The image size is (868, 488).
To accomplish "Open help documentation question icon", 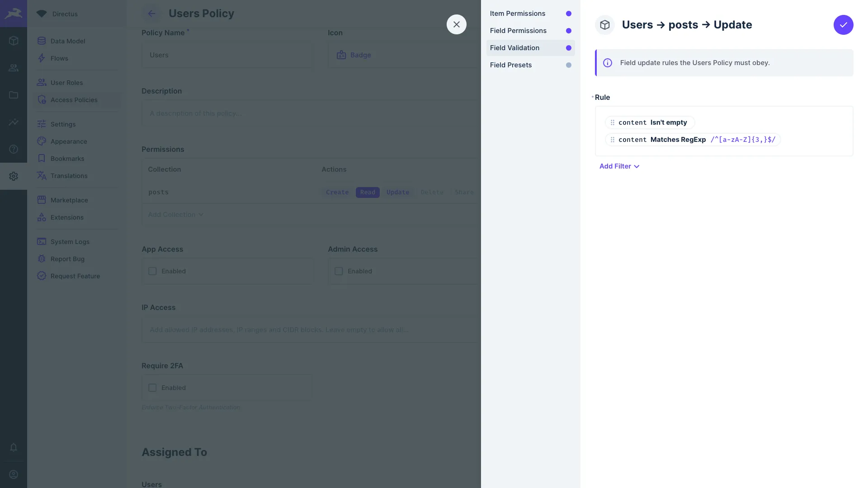I will tap(14, 149).
